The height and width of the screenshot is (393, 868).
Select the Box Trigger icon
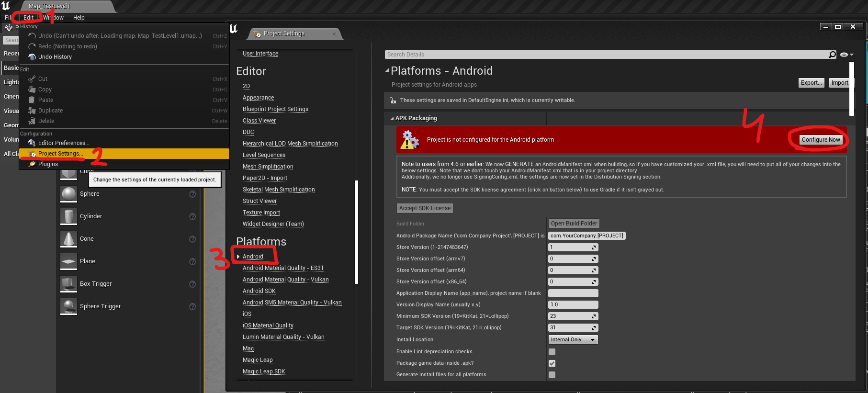point(69,284)
